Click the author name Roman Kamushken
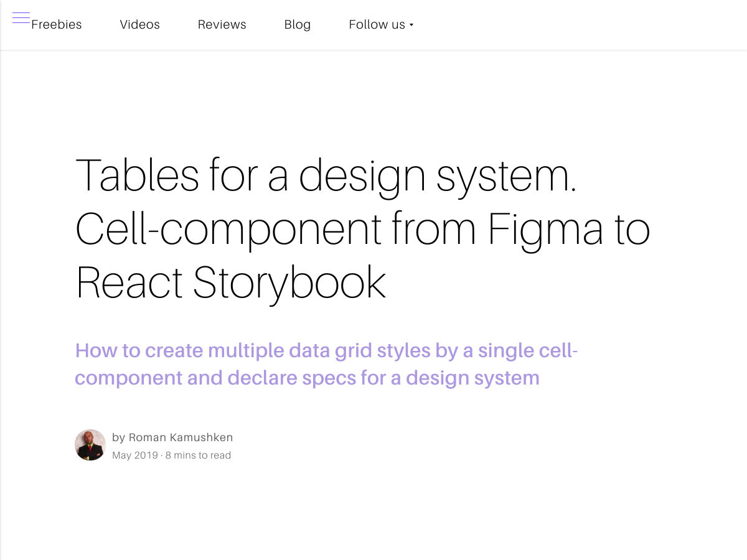The width and height of the screenshot is (747, 560). pyautogui.click(x=181, y=437)
